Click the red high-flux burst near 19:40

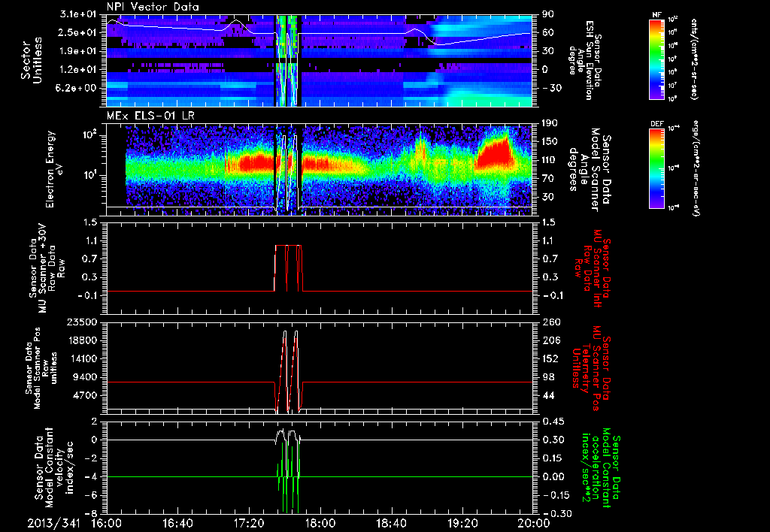click(x=495, y=152)
